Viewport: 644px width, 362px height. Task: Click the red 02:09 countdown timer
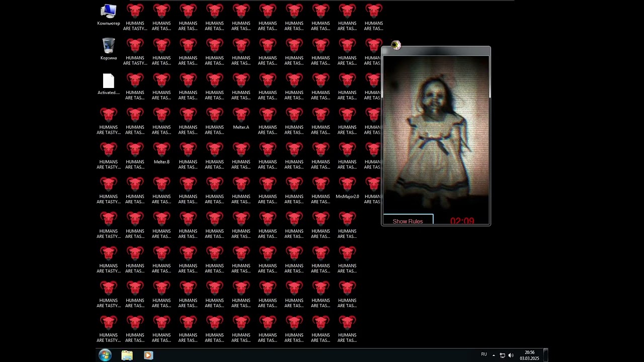point(462,221)
